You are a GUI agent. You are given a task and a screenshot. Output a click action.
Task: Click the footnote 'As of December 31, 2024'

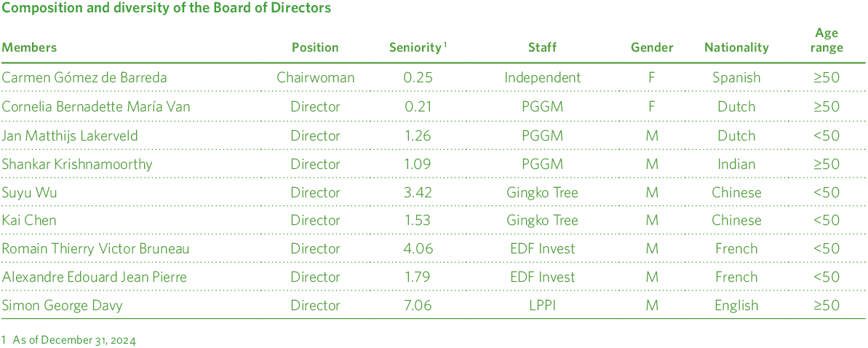[x=73, y=340]
